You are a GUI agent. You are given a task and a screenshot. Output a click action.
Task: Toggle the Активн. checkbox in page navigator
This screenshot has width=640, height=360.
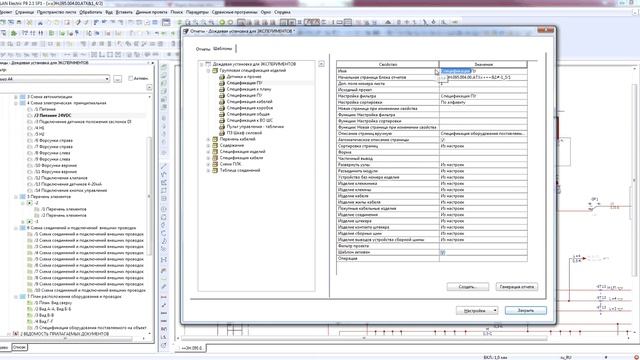131,78
